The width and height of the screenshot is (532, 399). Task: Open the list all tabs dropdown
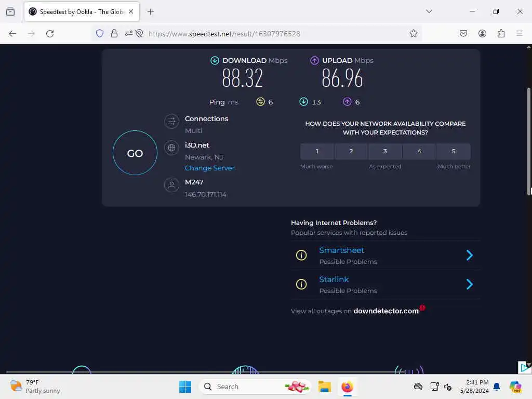pyautogui.click(x=429, y=11)
